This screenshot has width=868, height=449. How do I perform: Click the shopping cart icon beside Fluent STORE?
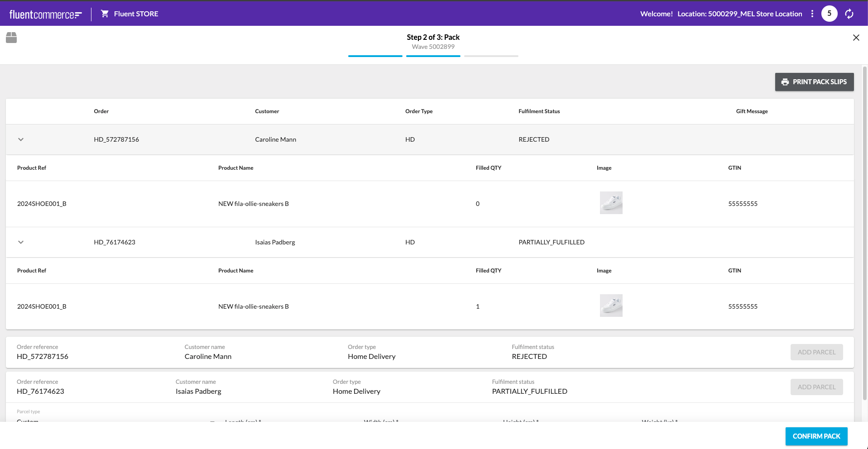point(105,14)
